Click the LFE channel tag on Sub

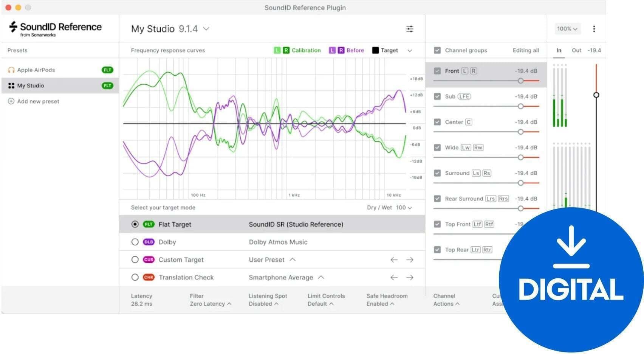tap(464, 96)
